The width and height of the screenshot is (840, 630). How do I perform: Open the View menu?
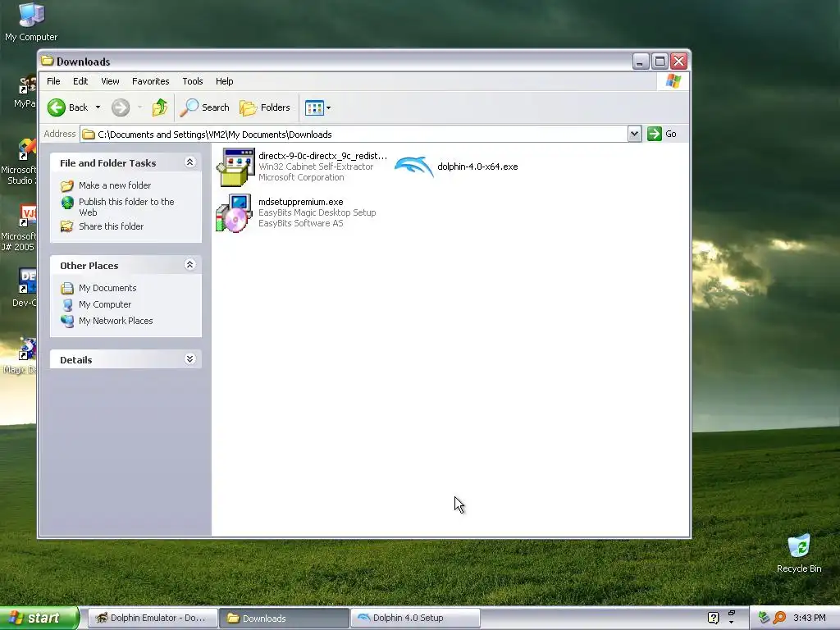[110, 81]
